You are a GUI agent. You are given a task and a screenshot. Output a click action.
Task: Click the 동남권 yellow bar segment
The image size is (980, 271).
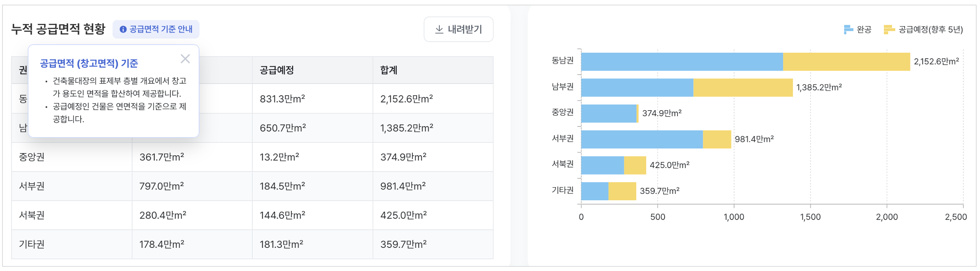[846, 62]
